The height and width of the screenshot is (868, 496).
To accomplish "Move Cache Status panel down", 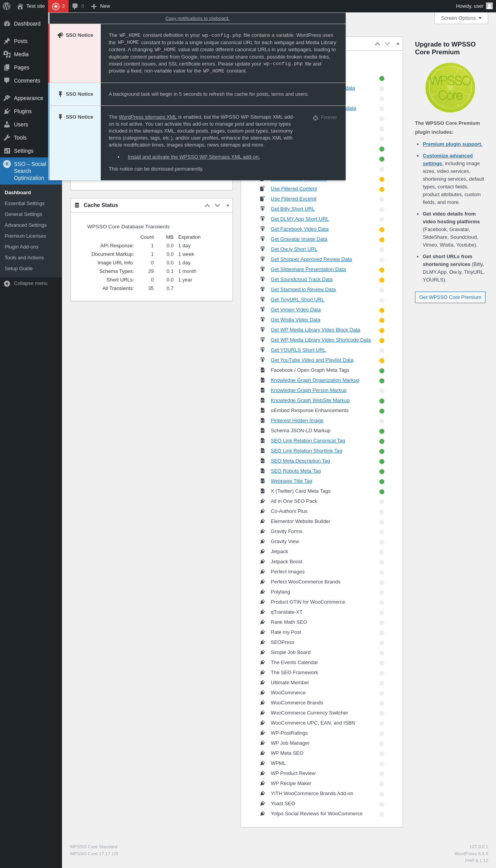I will pyautogui.click(x=217, y=205).
